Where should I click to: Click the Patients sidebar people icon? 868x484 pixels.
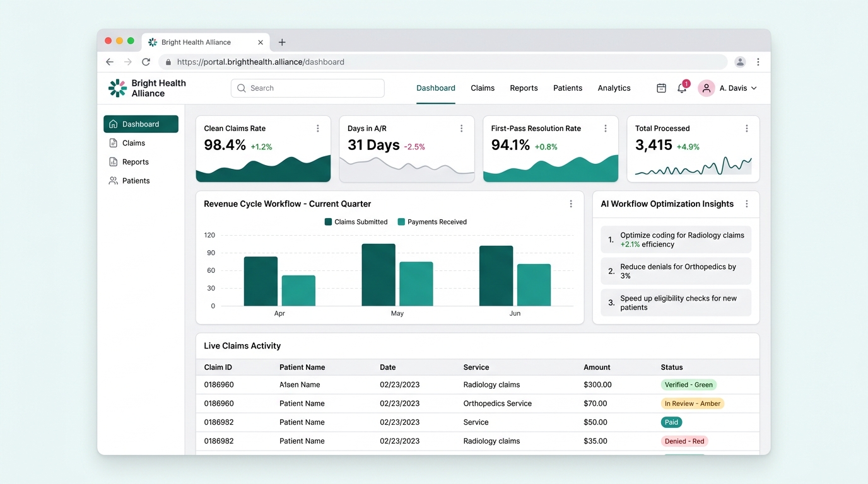pyautogui.click(x=114, y=181)
